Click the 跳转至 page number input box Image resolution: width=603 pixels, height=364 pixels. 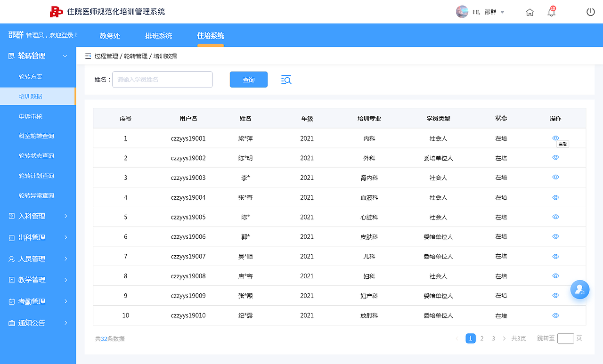566,338
